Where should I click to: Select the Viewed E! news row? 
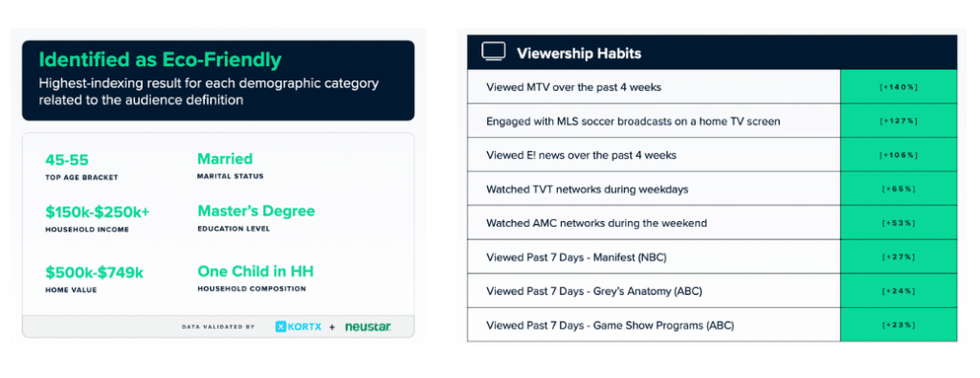tap(654, 154)
